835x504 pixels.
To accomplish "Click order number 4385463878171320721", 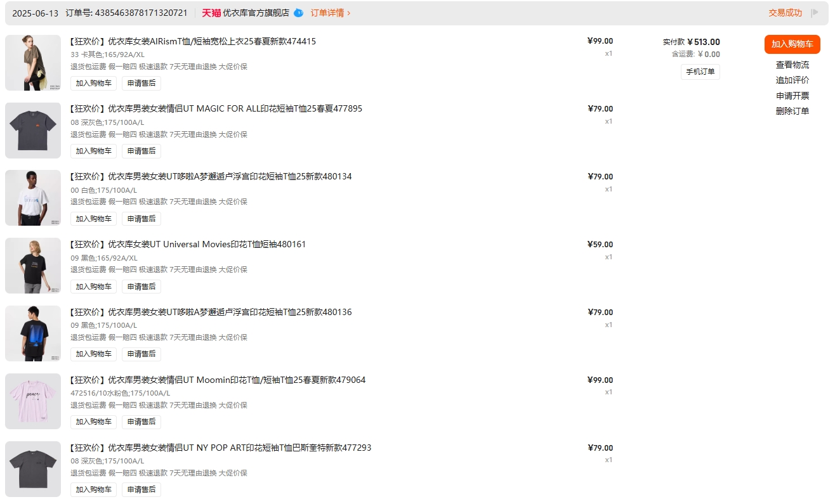I will pos(141,13).
